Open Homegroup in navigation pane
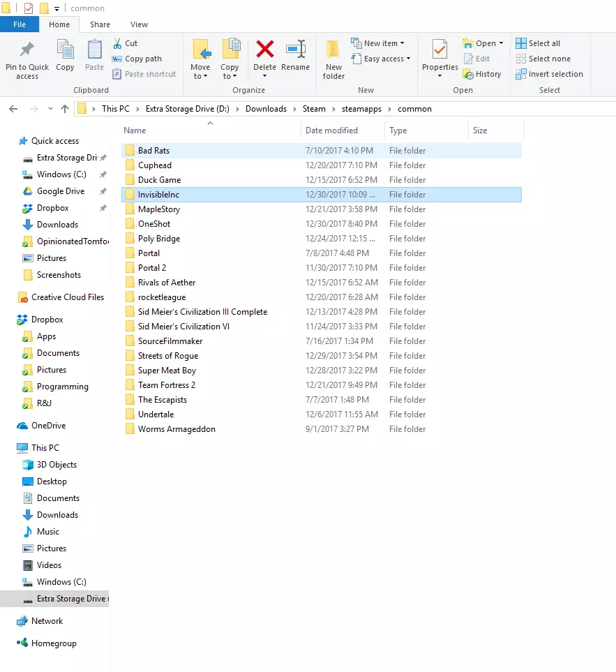616x672 pixels. [54, 643]
